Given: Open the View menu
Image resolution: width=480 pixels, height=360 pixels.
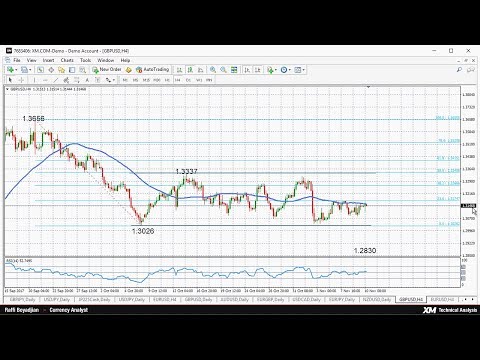Looking at the screenshot, I should (x=31, y=60).
